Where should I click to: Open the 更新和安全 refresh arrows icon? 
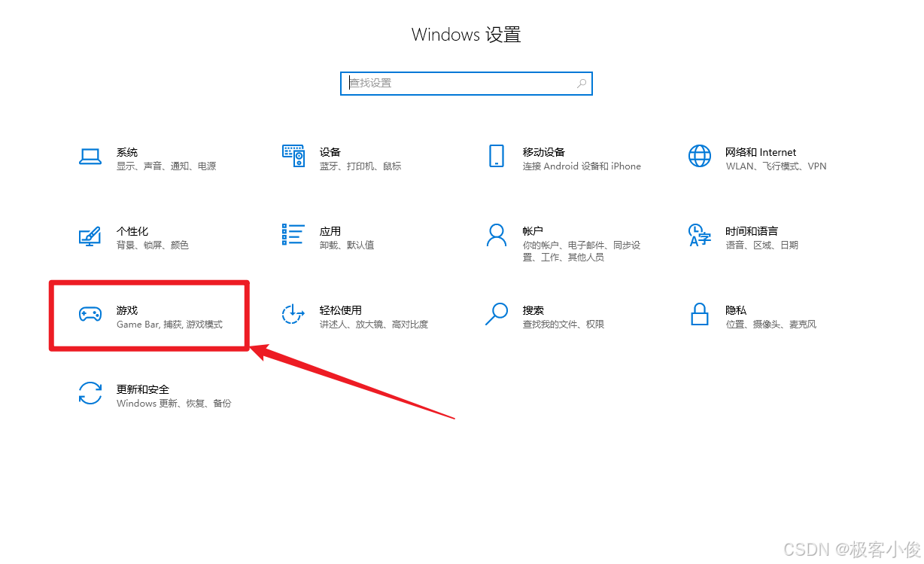coord(90,393)
